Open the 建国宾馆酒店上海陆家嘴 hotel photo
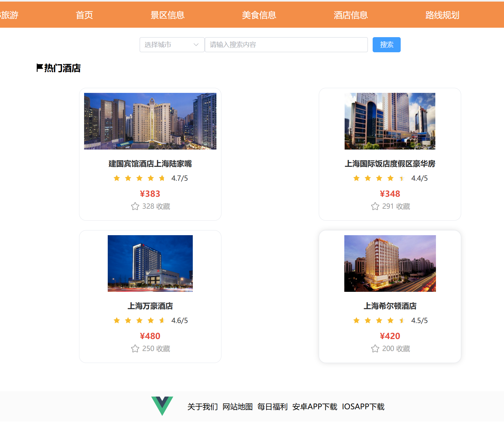The image size is (504, 425). coord(150,121)
